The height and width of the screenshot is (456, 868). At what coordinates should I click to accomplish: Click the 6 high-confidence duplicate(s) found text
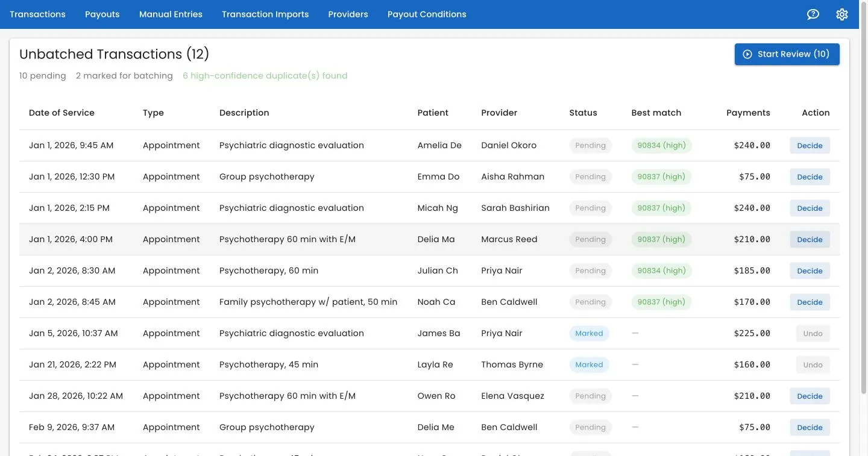265,76
